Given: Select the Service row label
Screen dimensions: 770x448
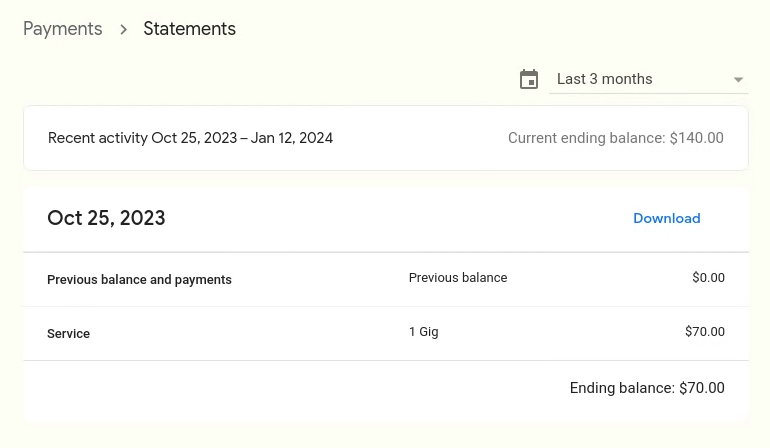Looking at the screenshot, I should tap(68, 334).
